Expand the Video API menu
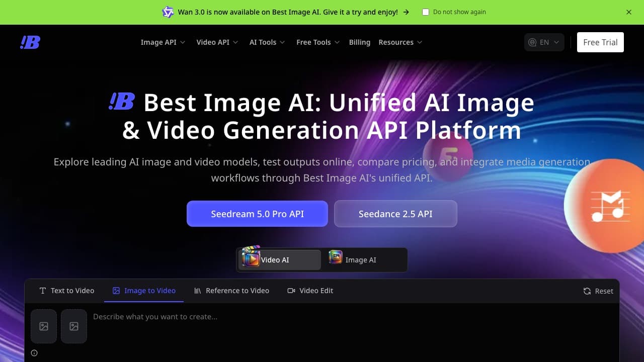The height and width of the screenshot is (362, 644). 217,42
